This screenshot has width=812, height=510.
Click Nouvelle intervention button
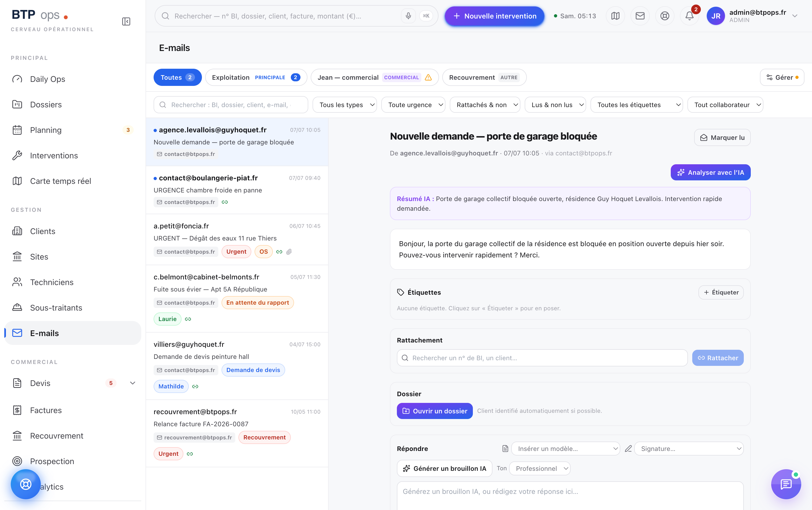[494, 16]
